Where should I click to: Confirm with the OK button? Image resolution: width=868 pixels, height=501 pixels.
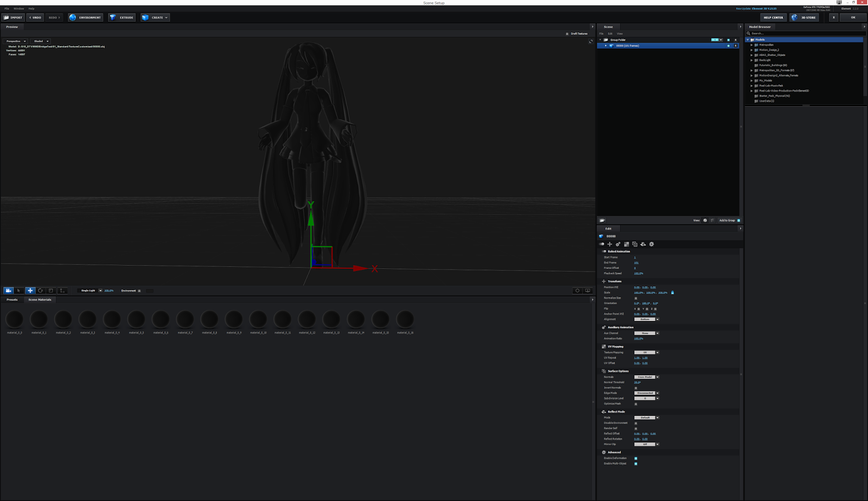(853, 17)
